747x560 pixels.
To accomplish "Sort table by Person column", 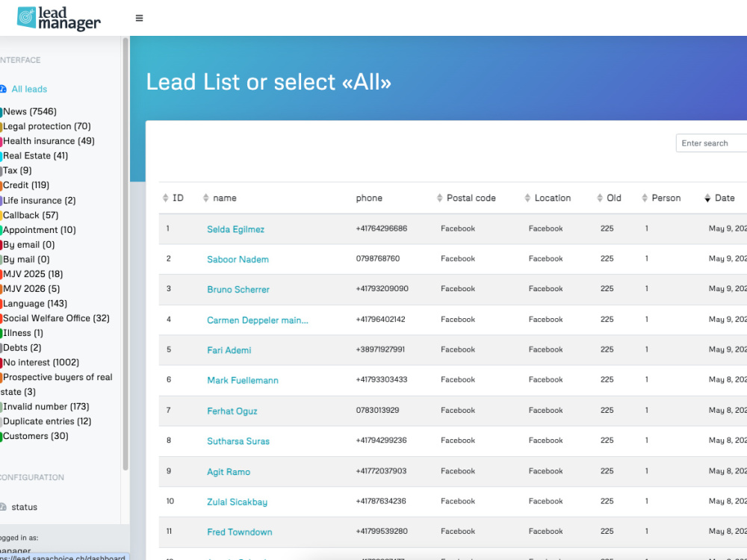I will [x=661, y=198].
